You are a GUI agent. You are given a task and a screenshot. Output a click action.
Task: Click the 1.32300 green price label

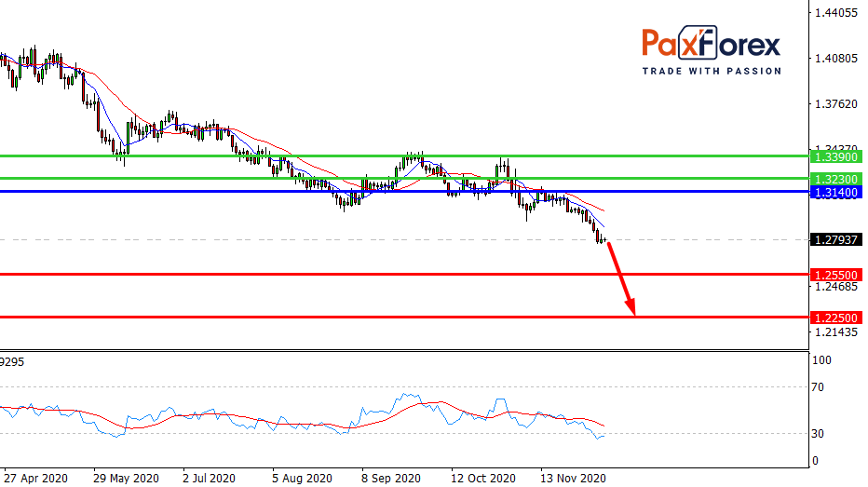tap(834, 178)
